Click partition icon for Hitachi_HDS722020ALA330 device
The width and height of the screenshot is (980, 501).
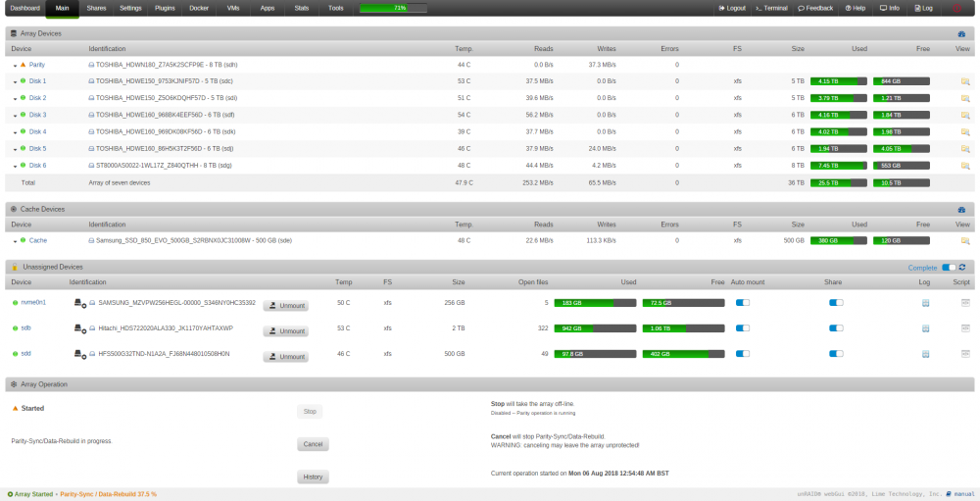(80, 328)
